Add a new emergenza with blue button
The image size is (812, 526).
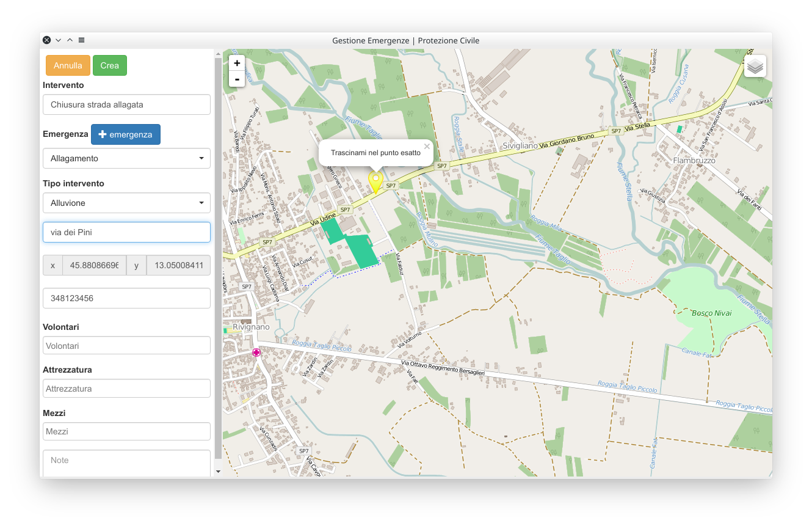[126, 134]
